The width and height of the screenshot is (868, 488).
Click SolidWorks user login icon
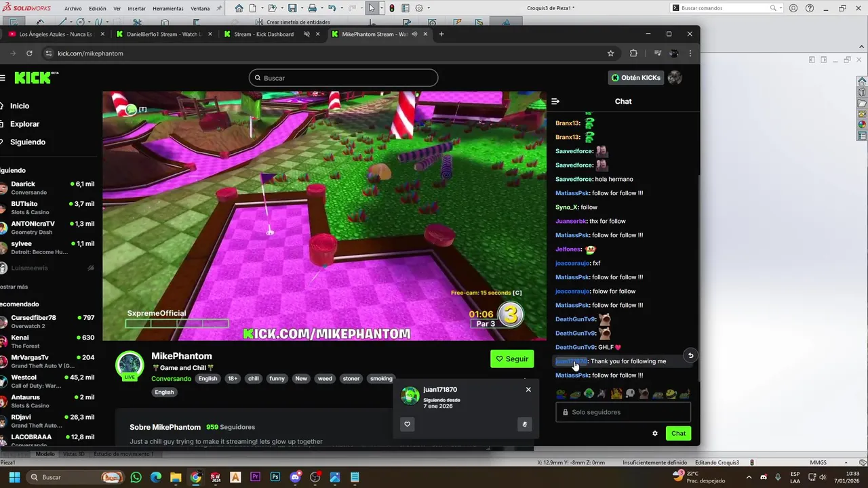coord(793,8)
